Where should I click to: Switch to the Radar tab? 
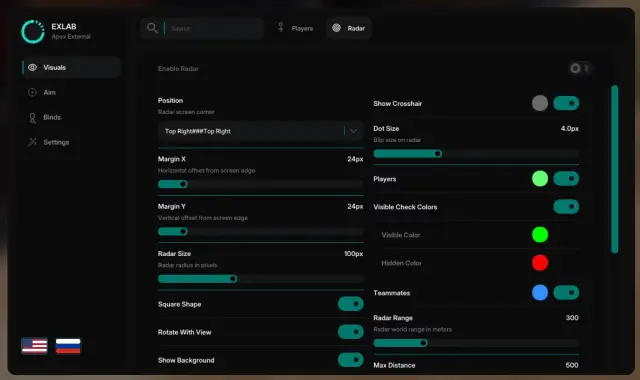[349, 28]
